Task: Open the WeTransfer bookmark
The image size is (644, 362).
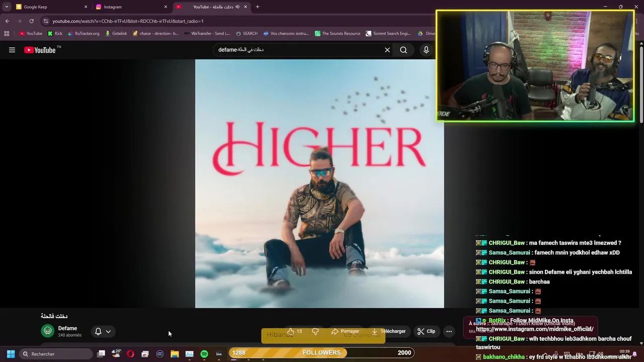Action: [207, 34]
